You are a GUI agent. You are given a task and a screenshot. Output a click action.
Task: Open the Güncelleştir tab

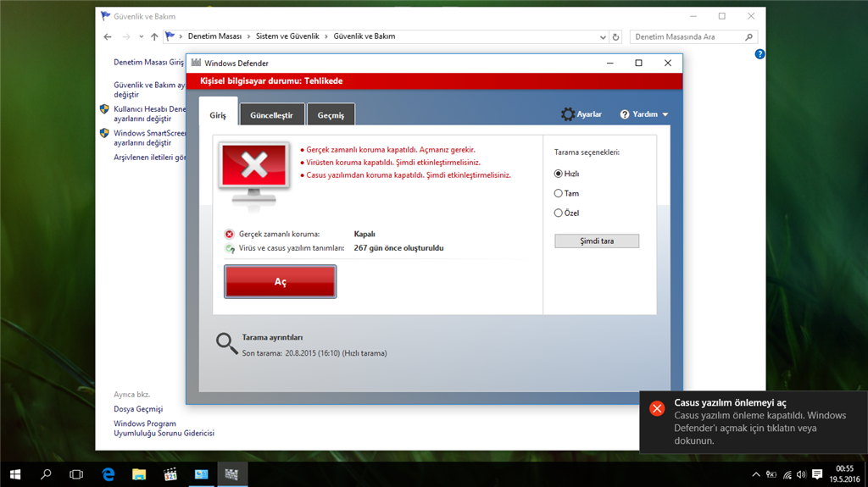coord(272,115)
